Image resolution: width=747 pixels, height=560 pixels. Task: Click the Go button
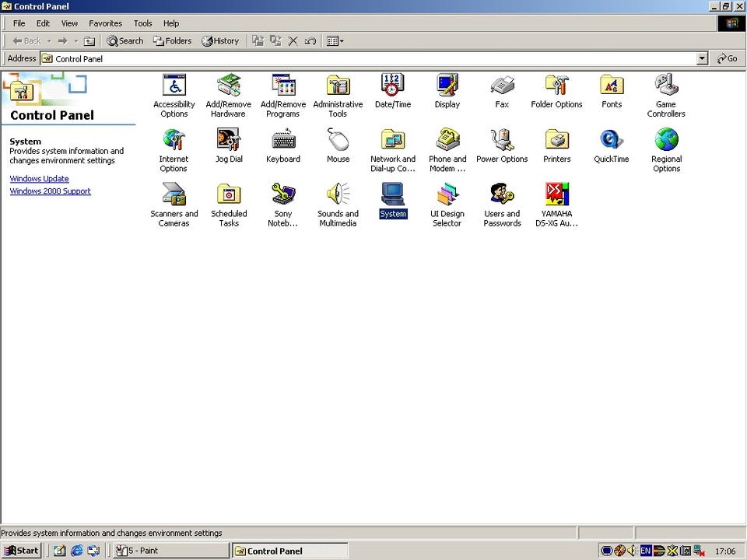point(727,58)
